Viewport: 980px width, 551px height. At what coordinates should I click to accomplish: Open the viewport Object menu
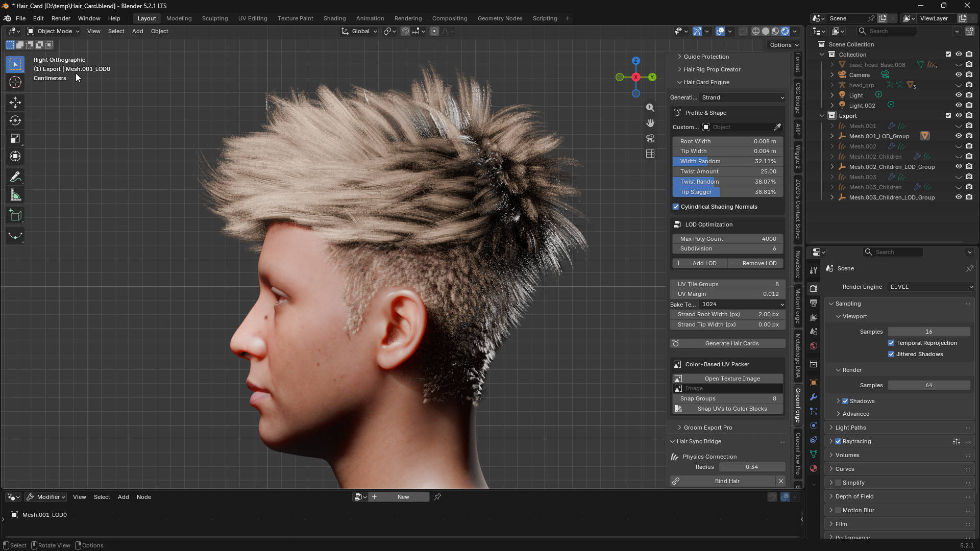tap(159, 31)
